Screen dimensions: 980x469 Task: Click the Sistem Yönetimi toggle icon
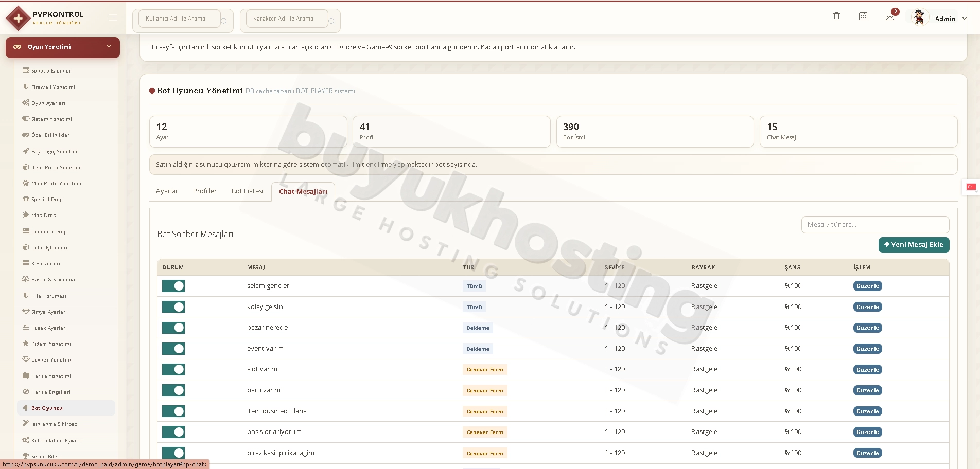point(26,119)
